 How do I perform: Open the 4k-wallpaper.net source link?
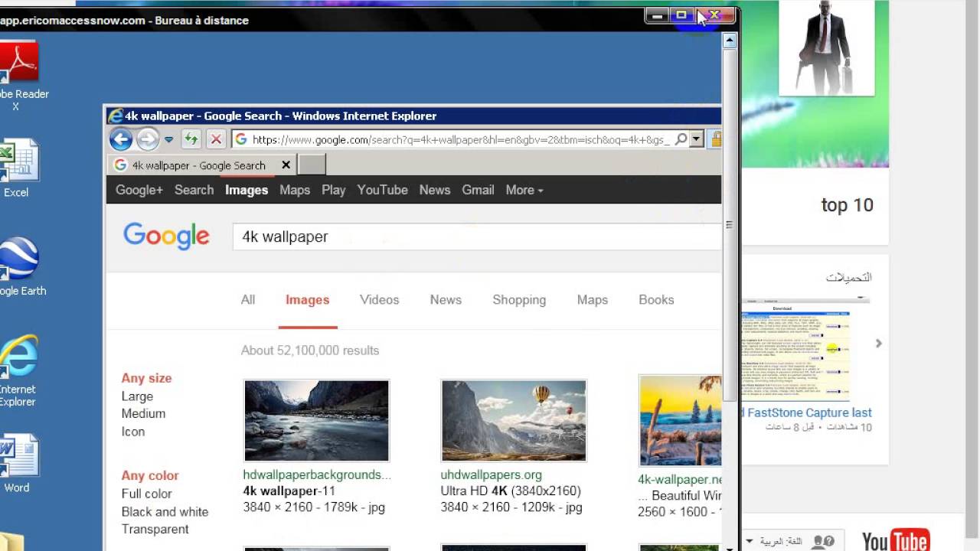click(x=680, y=480)
